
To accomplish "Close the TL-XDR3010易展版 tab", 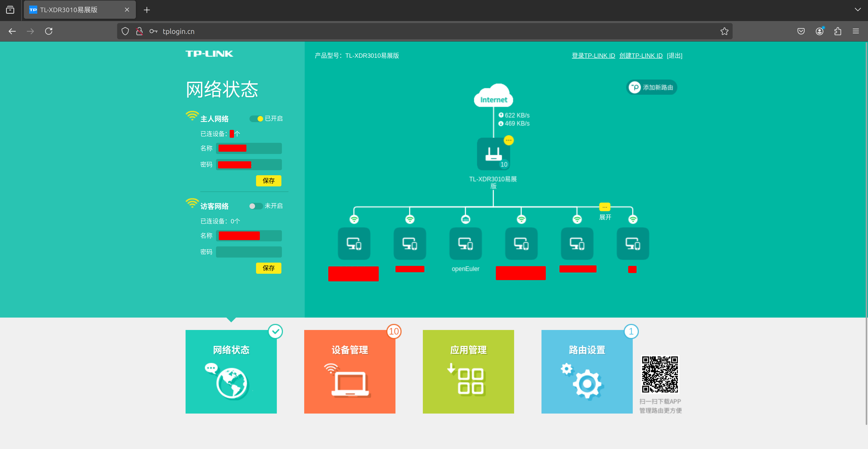I will point(127,10).
